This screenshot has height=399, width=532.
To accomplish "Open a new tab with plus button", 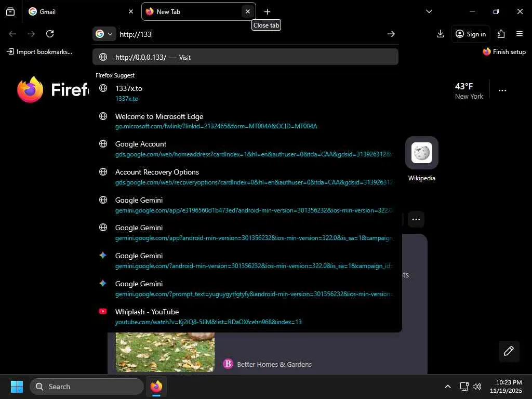I will point(268,12).
